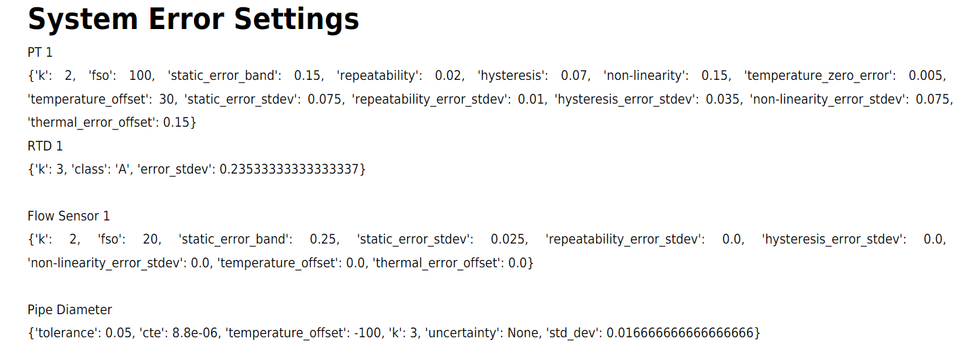
Task: Click the PT 1 label
Action: click(x=40, y=52)
